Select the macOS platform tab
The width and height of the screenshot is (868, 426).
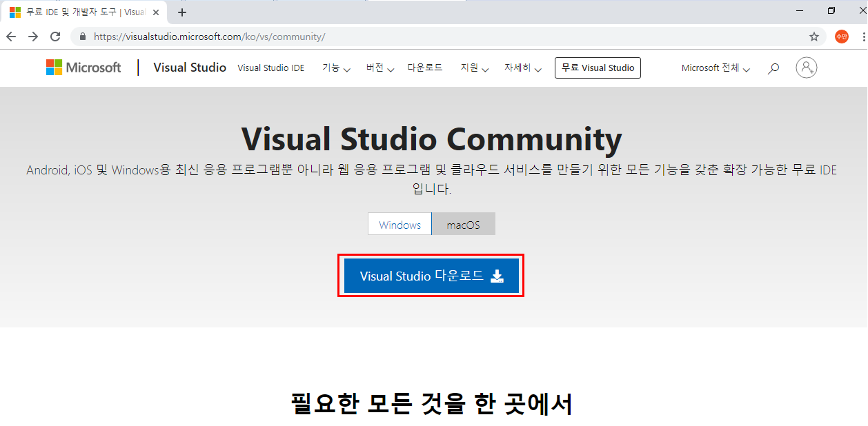point(463,225)
